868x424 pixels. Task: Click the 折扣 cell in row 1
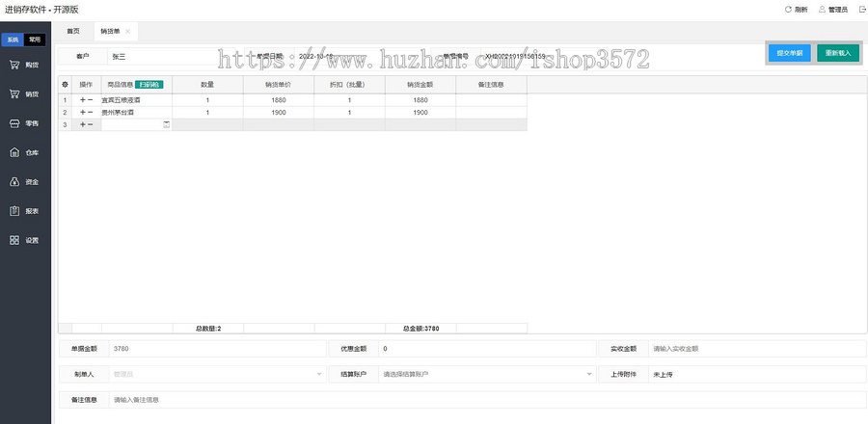click(349, 100)
